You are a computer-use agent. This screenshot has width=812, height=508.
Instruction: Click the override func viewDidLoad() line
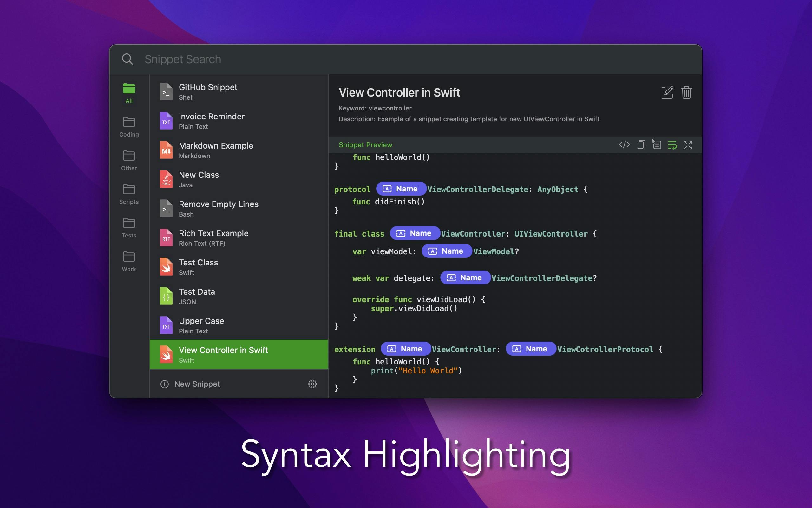pos(418,299)
